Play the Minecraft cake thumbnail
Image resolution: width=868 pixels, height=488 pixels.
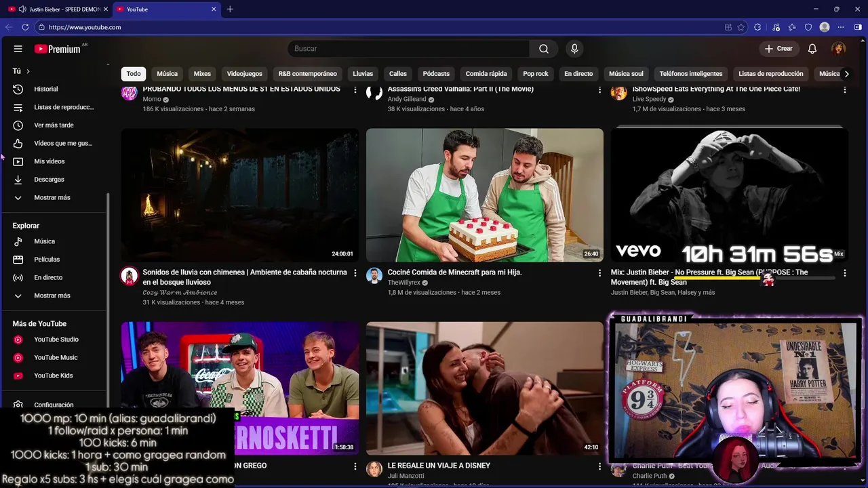tap(485, 195)
